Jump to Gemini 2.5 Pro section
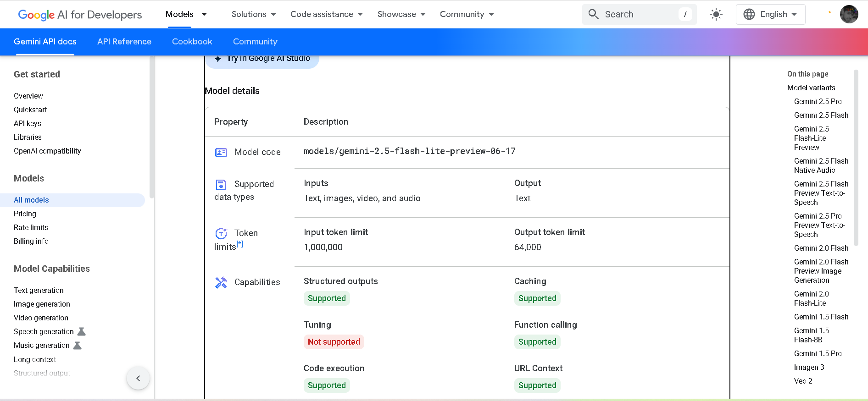The width and height of the screenshot is (868, 401). point(818,101)
